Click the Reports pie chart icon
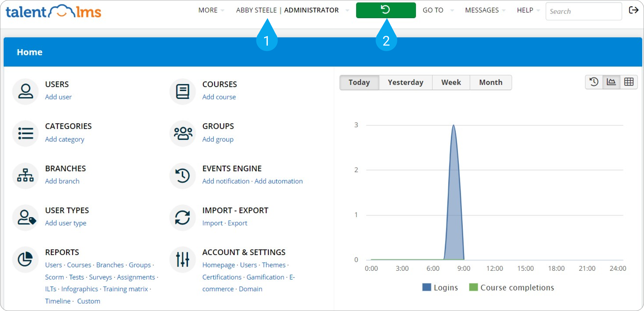This screenshot has height=311, width=644. [x=25, y=259]
